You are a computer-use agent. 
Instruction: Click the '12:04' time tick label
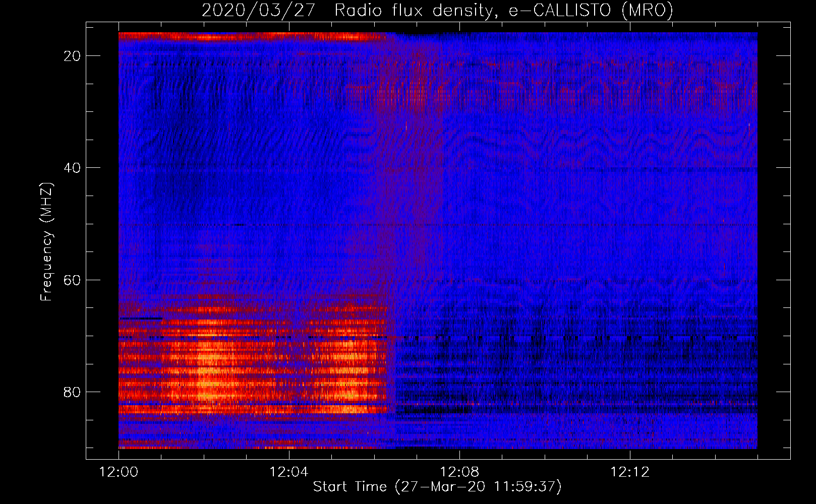point(289,472)
